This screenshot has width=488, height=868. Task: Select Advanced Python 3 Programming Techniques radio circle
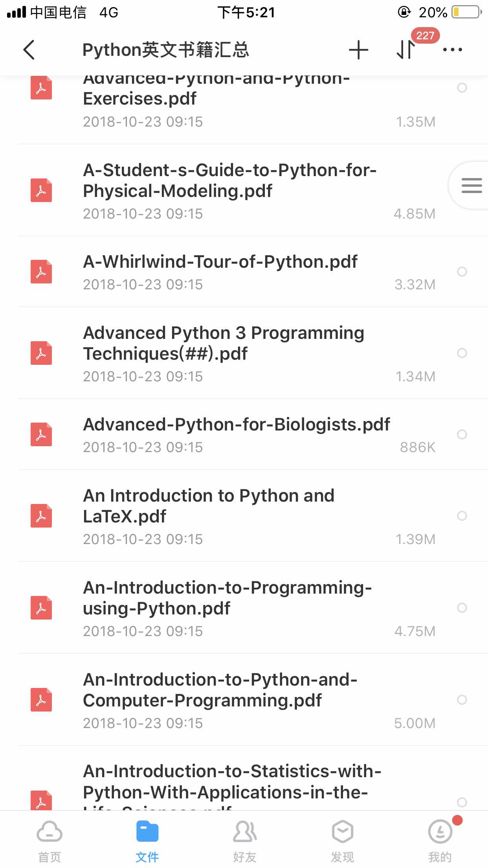click(x=462, y=353)
